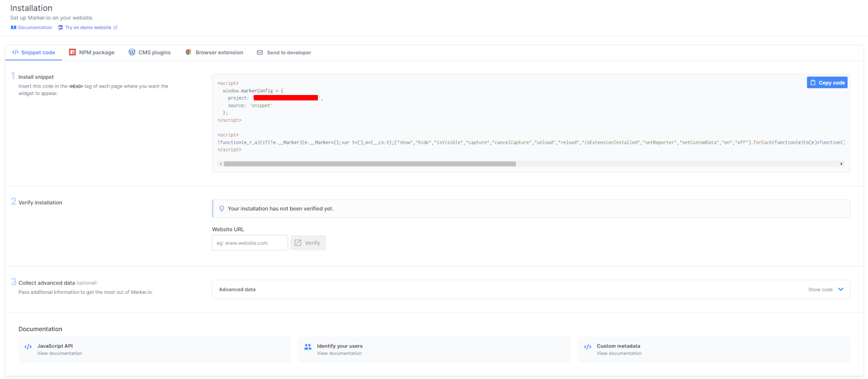Click the 'Your installation has not been verified yet' notice
Screen dimensions: 868x379
coord(531,209)
